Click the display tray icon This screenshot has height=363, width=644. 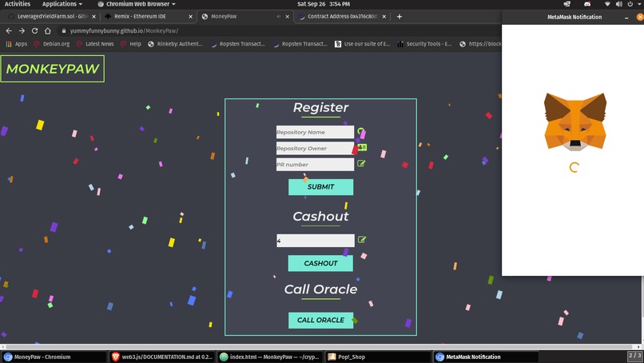[567, 4]
